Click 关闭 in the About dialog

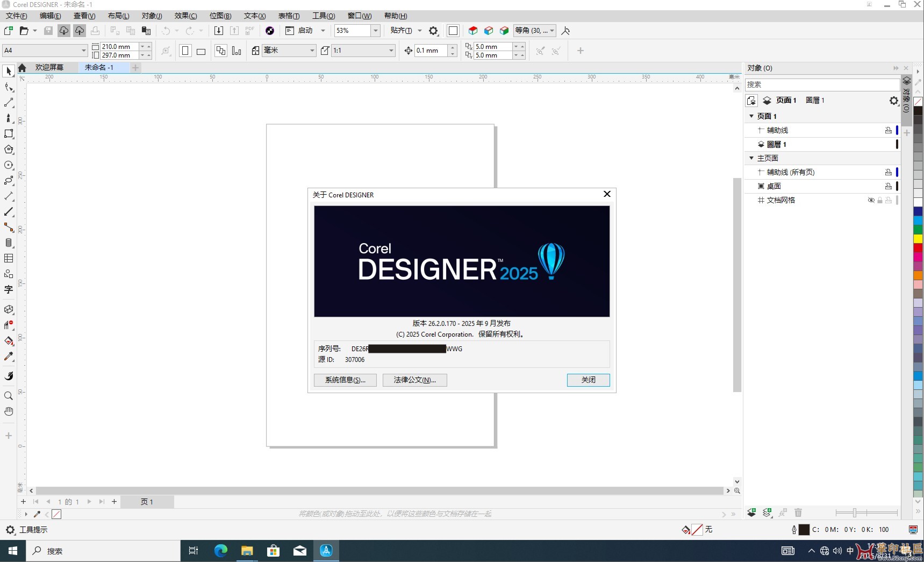click(588, 380)
